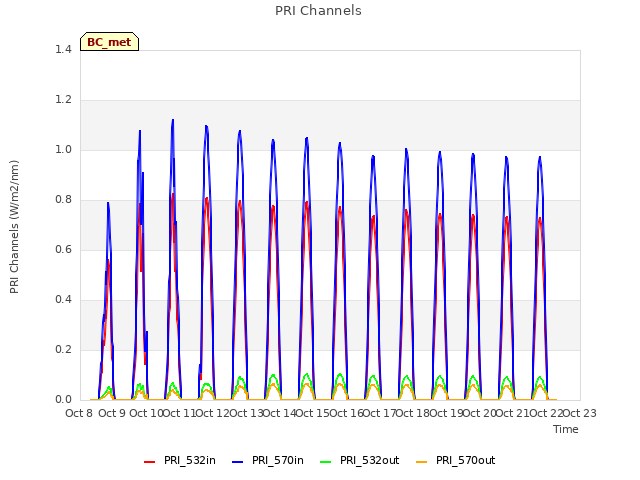Click the blue PRI_570in legend swatch
The height and width of the screenshot is (480, 640).
[237, 462]
